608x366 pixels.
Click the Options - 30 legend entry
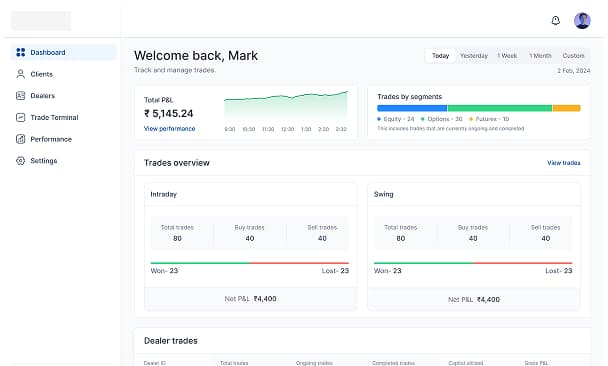(442, 119)
